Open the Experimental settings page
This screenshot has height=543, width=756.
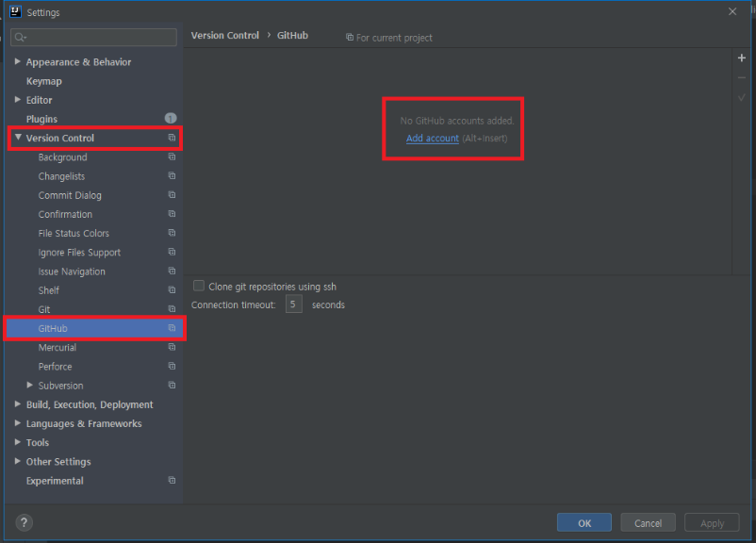click(55, 481)
